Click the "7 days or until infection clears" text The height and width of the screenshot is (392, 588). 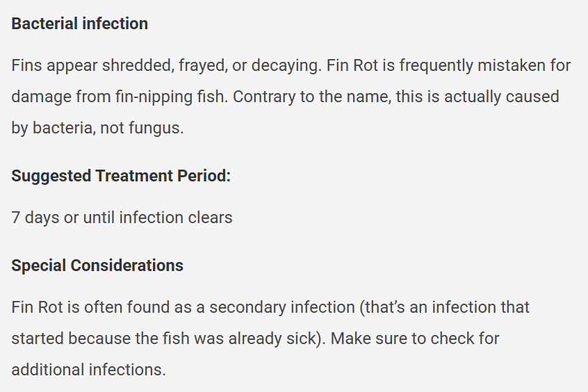122,218
